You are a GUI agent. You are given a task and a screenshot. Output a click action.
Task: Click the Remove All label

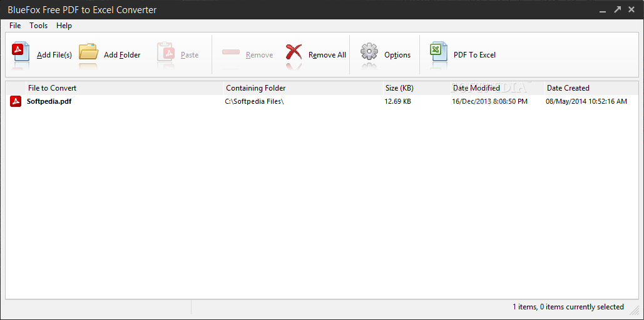pos(327,55)
